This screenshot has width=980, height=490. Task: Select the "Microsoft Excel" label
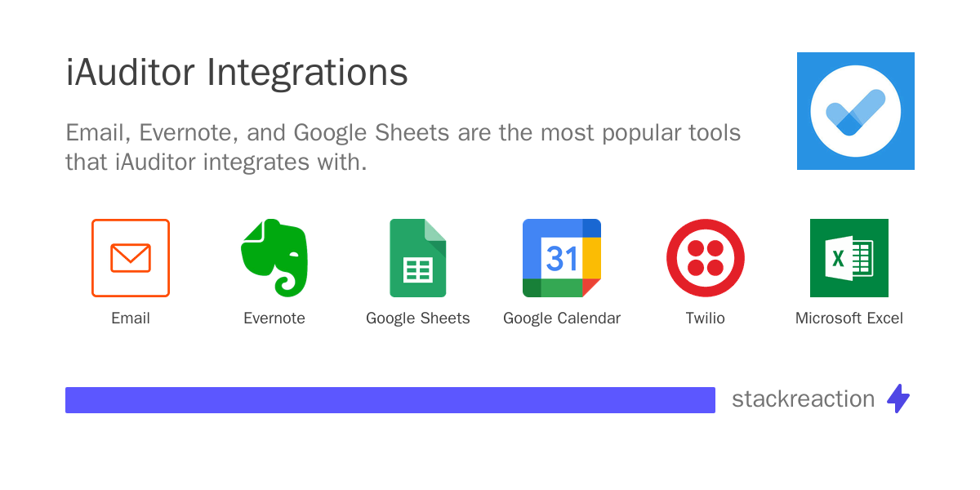coord(849,318)
